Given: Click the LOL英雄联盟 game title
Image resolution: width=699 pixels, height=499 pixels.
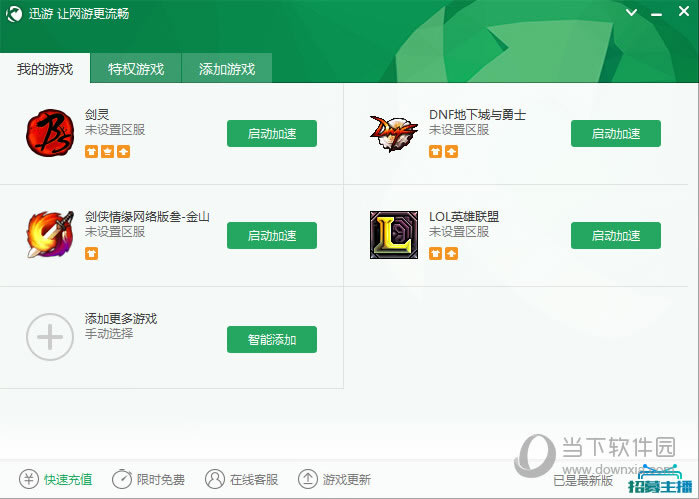Looking at the screenshot, I should (x=464, y=217).
